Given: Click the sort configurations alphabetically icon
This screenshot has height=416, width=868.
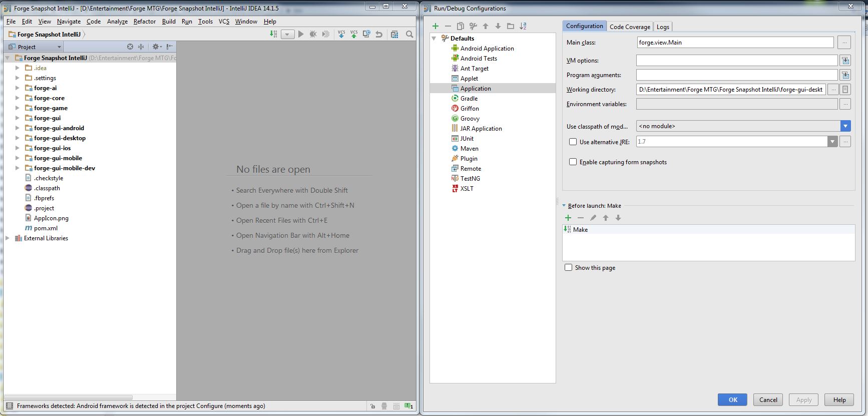Looking at the screenshot, I should point(523,26).
